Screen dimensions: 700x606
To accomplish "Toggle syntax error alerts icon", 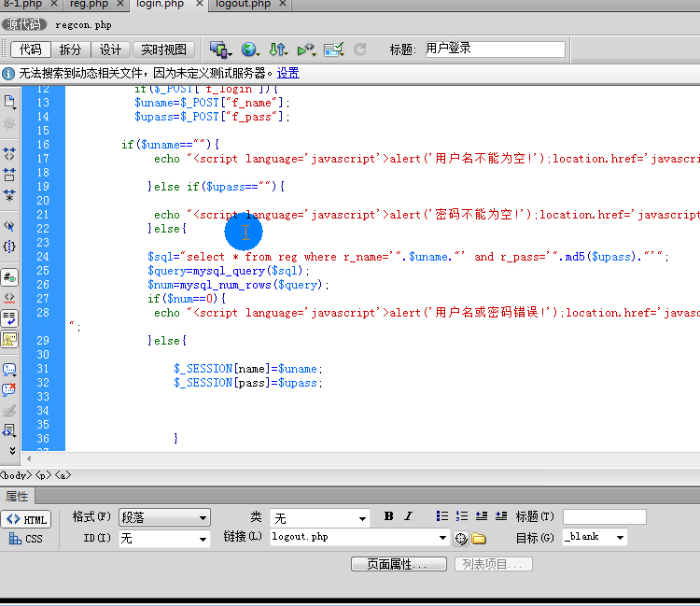I will [x=9, y=339].
